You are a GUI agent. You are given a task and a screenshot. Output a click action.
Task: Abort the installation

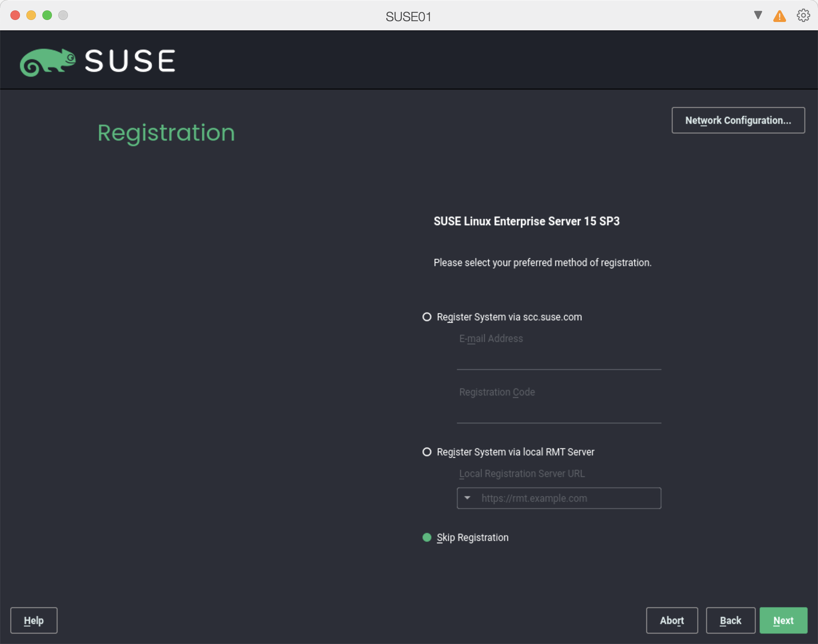pyautogui.click(x=672, y=620)
